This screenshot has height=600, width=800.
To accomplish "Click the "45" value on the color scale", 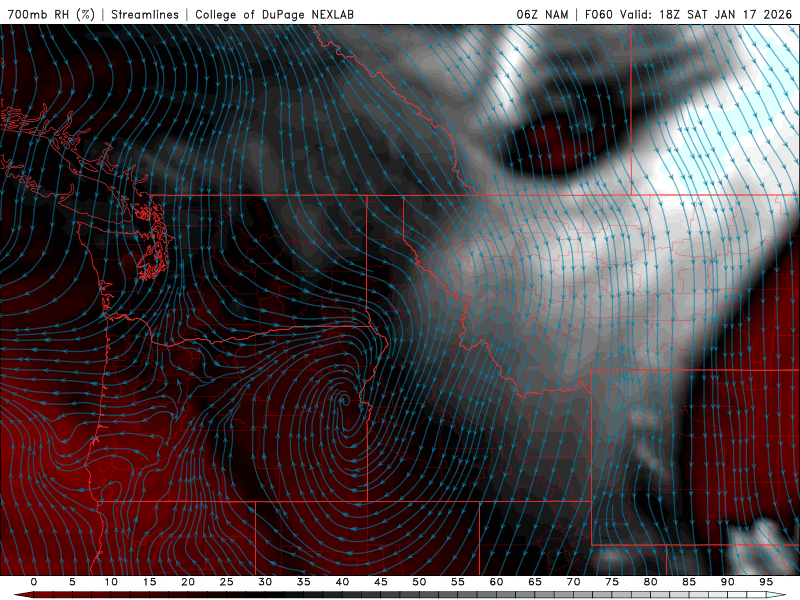I will tap(381, 582).
